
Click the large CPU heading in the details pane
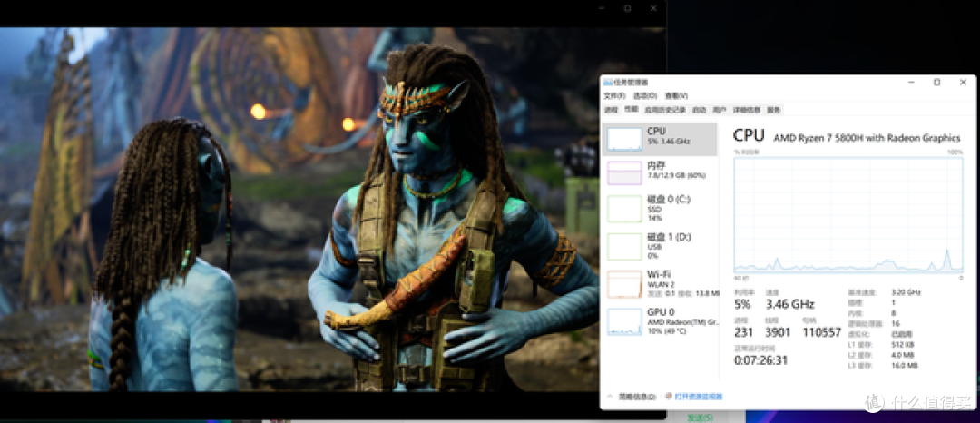click(x=749, y=135)
